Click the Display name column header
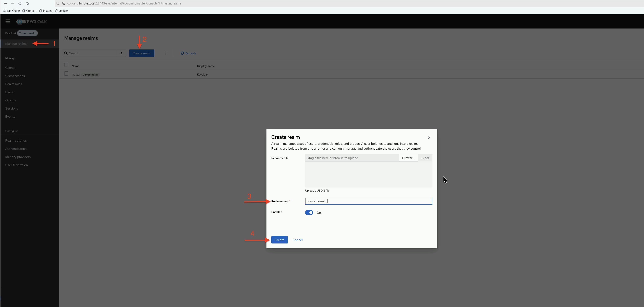 point(206,66)
